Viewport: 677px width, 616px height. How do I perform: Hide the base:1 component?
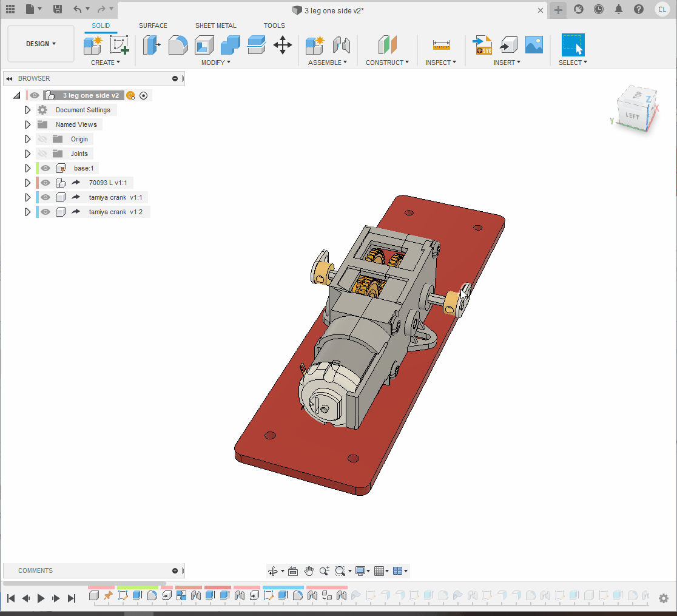(45, 168)
